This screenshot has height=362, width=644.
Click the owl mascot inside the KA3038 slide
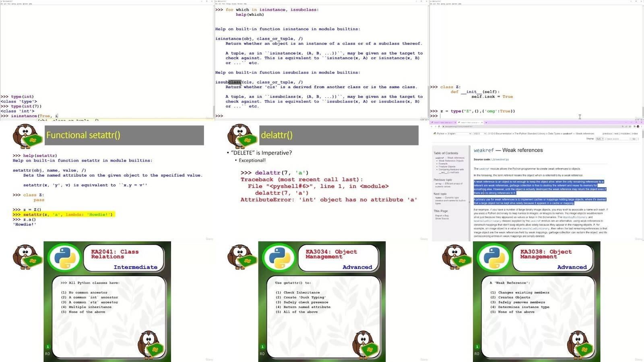pos(580,345)
